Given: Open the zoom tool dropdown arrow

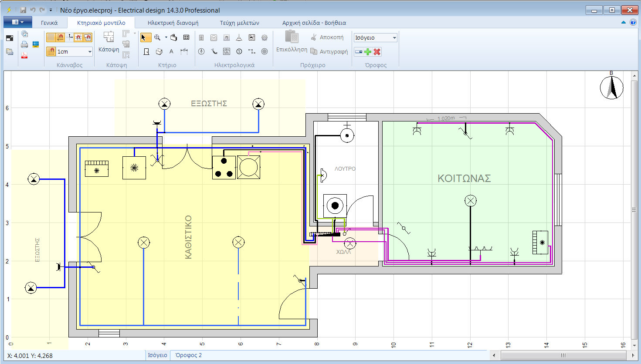Looking at the screenshot, I should point(166,38).
